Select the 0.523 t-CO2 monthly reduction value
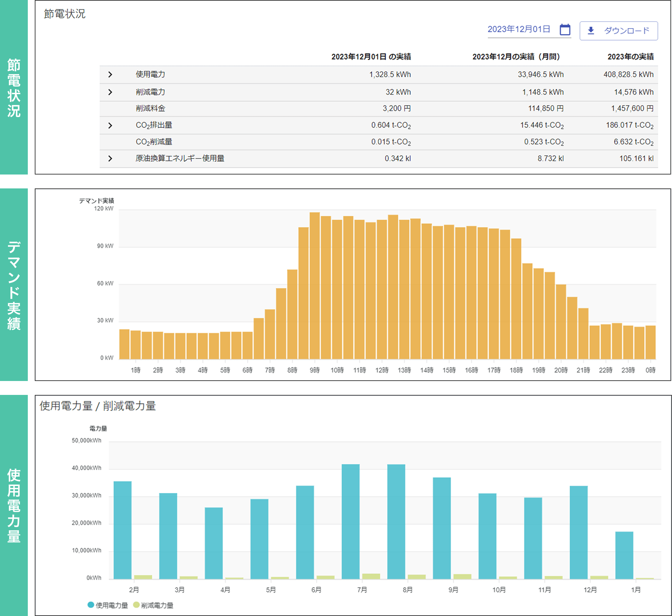 [544, 142]
